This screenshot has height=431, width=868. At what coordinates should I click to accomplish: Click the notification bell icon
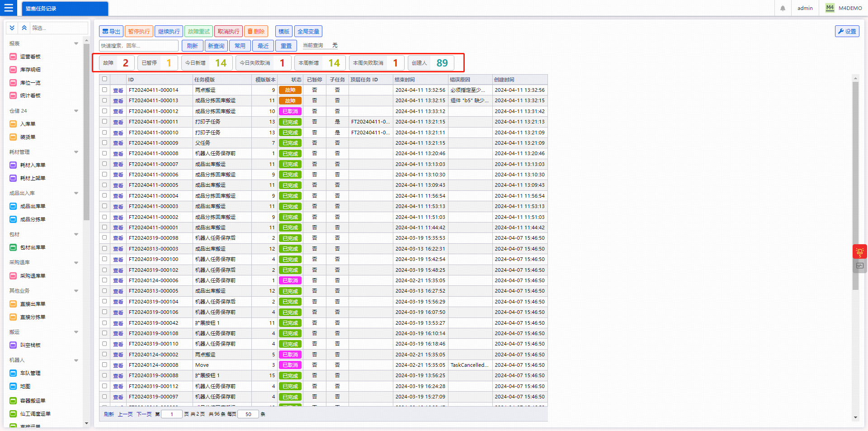point(783,8)
